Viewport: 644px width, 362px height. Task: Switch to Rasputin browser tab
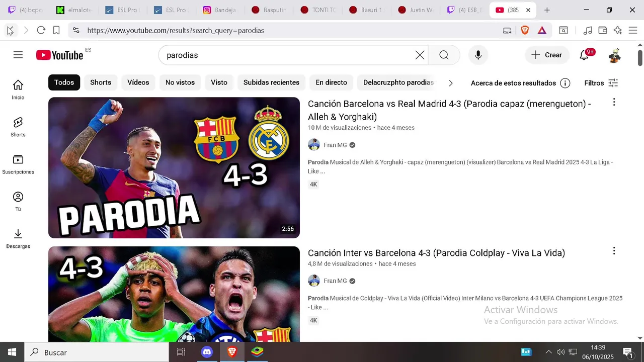pos(268,10)
